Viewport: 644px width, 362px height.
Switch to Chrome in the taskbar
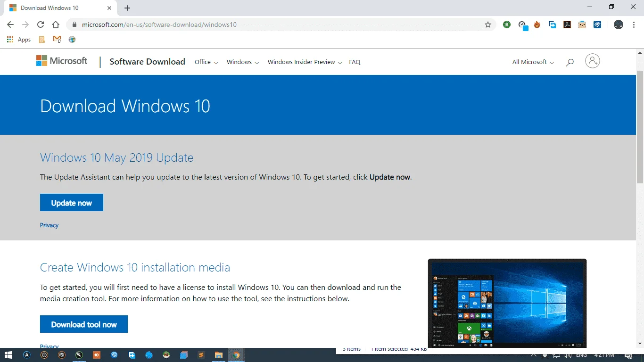click(x=236, y=355)
